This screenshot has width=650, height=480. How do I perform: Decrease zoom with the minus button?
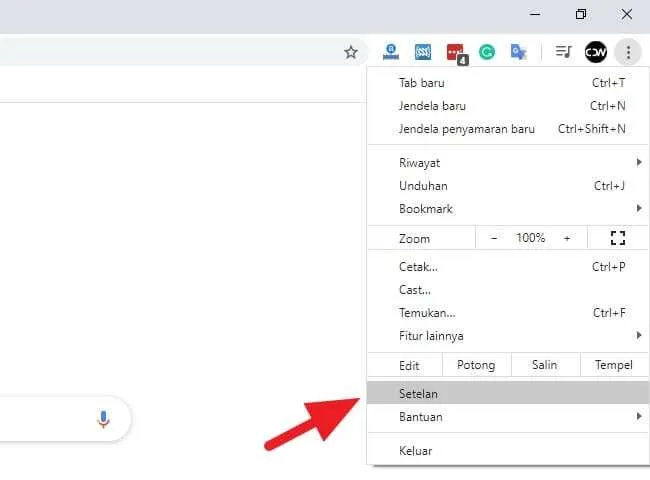pyautogui.click(x=493, y=238)
